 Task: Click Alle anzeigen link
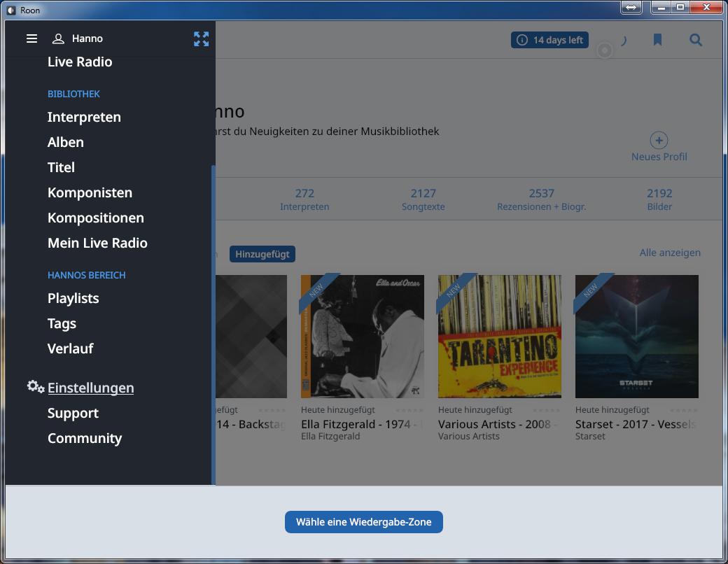pos(670,253)
